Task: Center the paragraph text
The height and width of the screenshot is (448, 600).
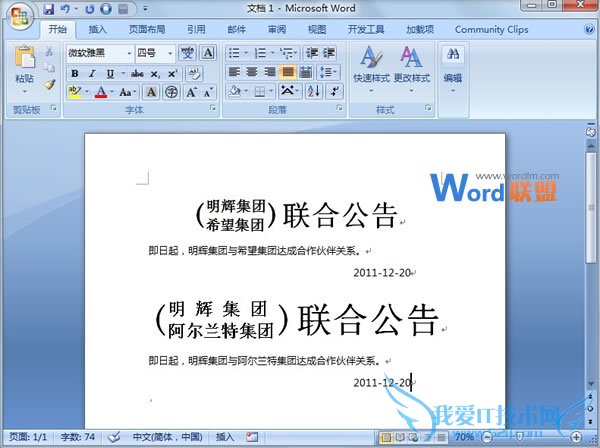Action: pyautogui.click(x=252, y=72)
